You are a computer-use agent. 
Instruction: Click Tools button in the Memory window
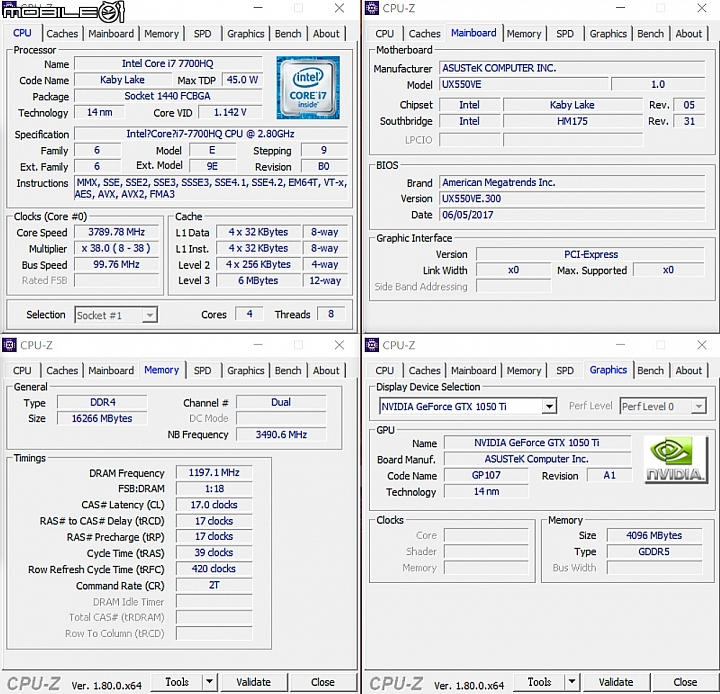tap(177, 682)
